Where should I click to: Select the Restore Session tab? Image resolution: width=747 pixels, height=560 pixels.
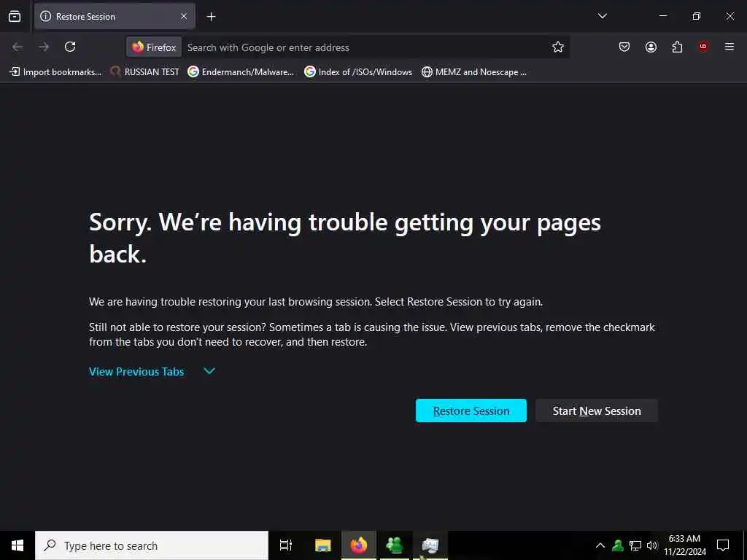click(115, 16)
